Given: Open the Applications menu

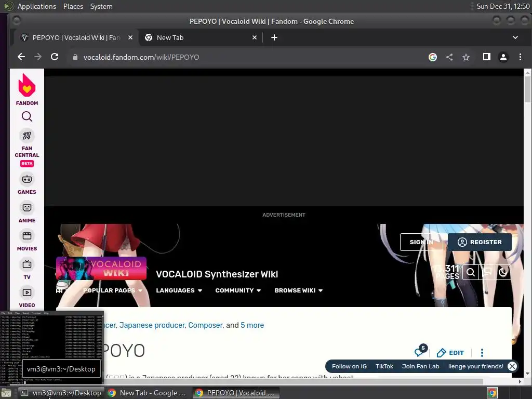Looking at the screenshot, I should click(37, 6).
